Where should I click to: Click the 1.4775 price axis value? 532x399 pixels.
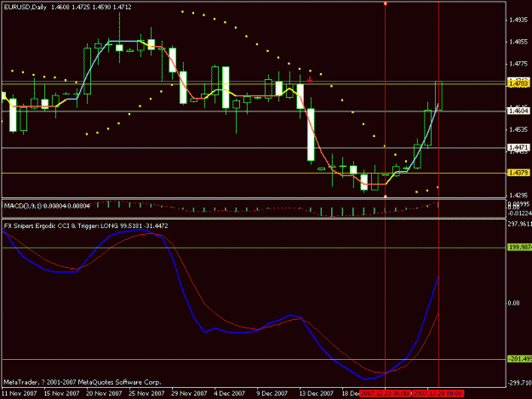pyautogui.click(x=518, y=64)
